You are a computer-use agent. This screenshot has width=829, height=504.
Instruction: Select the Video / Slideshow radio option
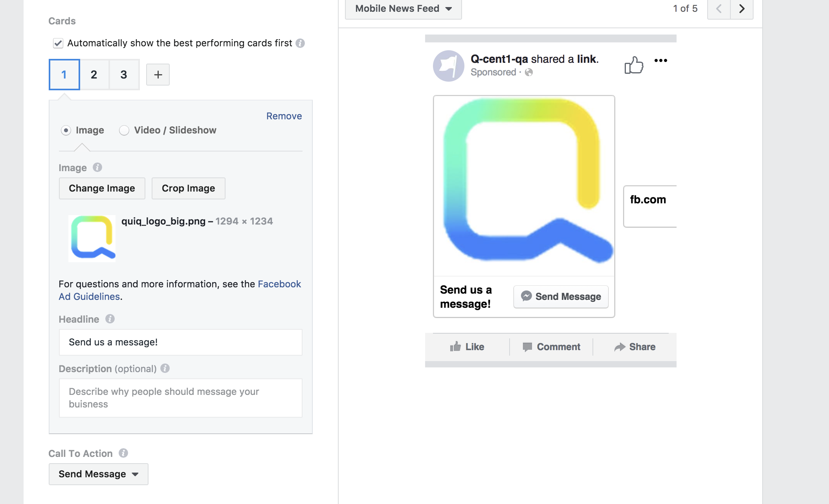[124, 130]
